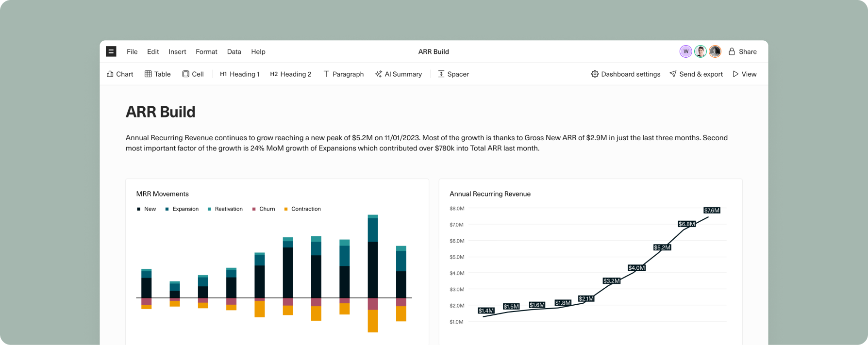Click the $2.1M data label

(x=586, y=299)
